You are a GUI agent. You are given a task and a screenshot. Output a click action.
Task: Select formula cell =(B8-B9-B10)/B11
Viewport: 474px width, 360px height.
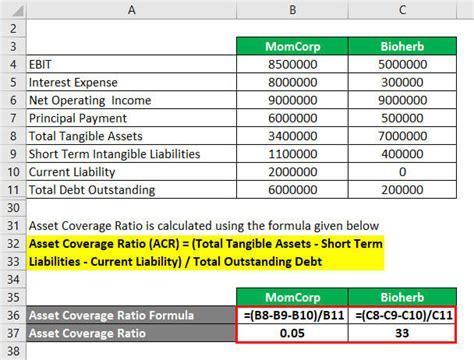(292, 315)
